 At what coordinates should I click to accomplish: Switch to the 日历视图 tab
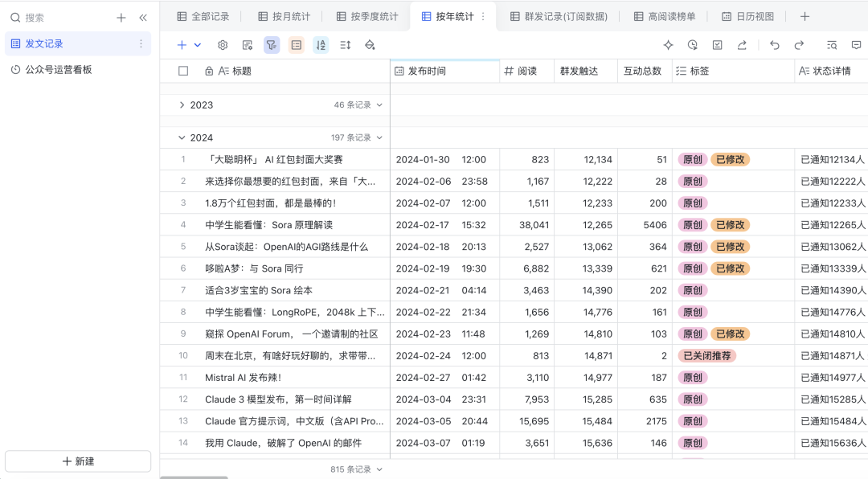[x=748, y=17]
